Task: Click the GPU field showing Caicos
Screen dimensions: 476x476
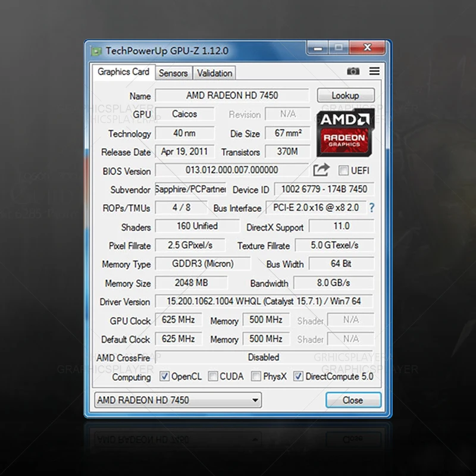Action: pyautogui.click(x=184, y=114)
